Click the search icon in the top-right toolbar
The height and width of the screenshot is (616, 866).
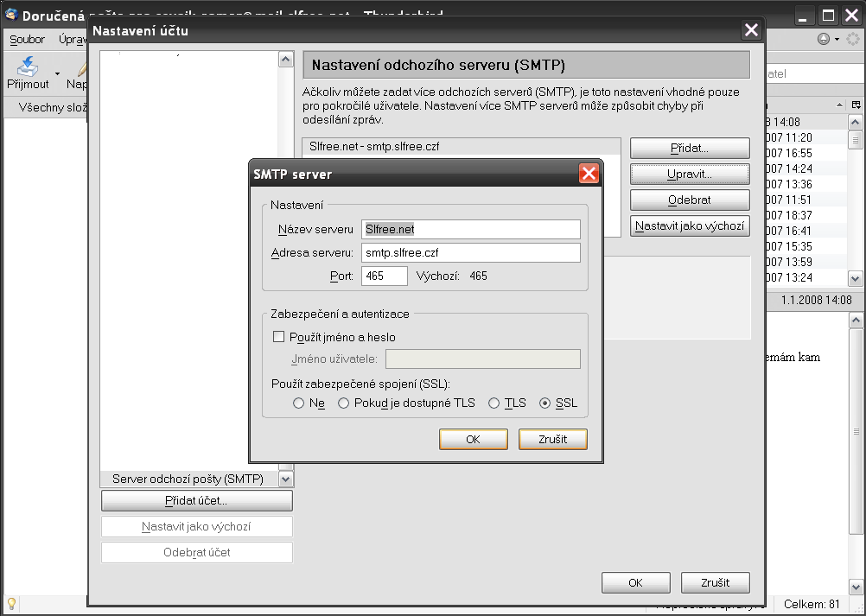point(824,40)
